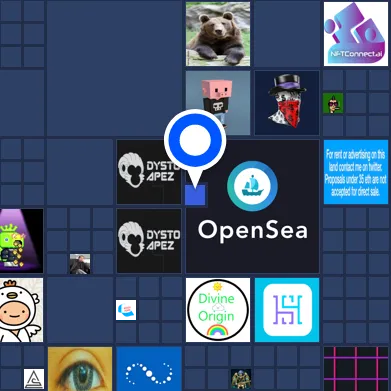Click the 'For rent or advertising' blue notice
This screenshot has width=391, height=391.
(356, 172)
